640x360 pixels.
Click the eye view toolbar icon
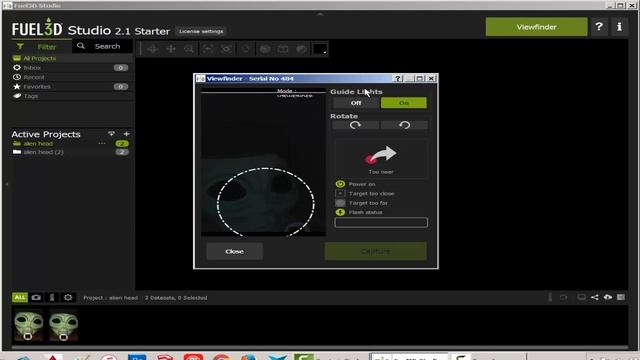(x=227, y=49)
